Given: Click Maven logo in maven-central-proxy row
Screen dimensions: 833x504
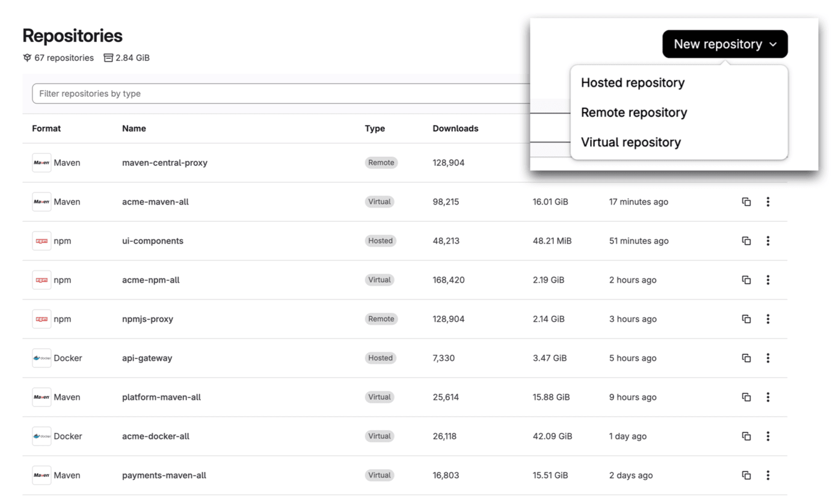Looking at the screenshot, I should [41, 163].
